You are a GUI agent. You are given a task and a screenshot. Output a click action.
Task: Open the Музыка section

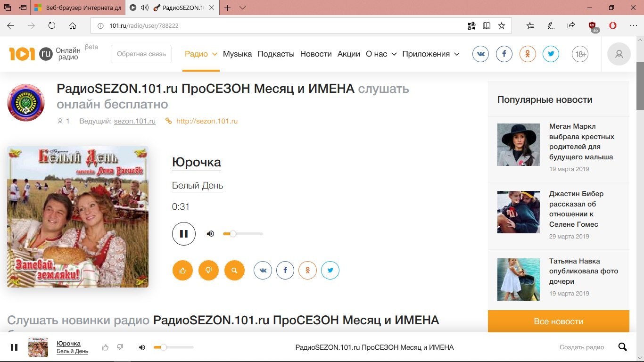coord(237,54)
